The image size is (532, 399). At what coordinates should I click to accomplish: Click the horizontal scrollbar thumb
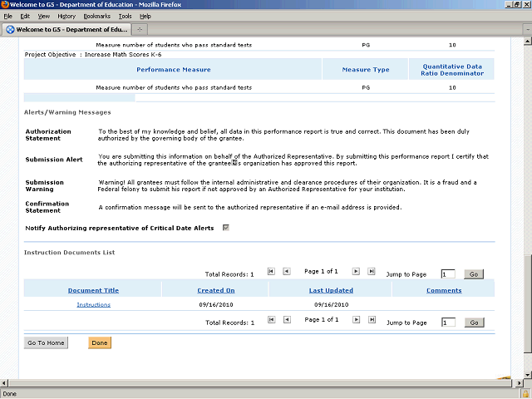(259, 383)
